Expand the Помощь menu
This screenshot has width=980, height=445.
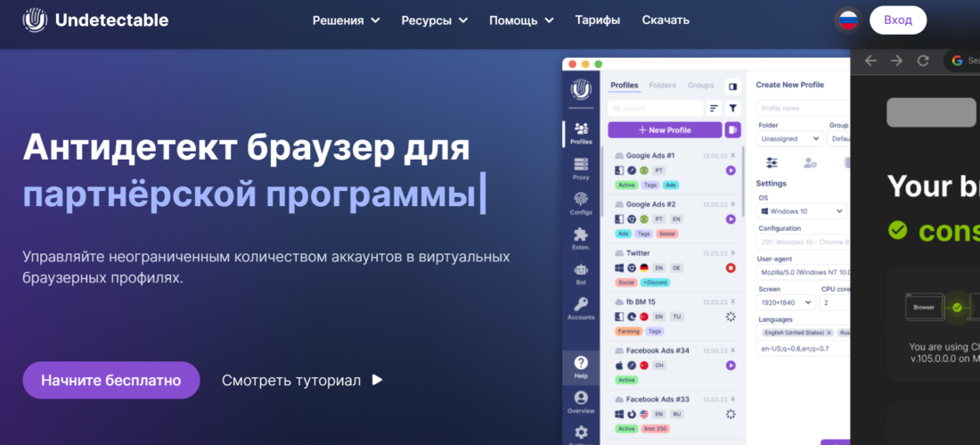521,20
